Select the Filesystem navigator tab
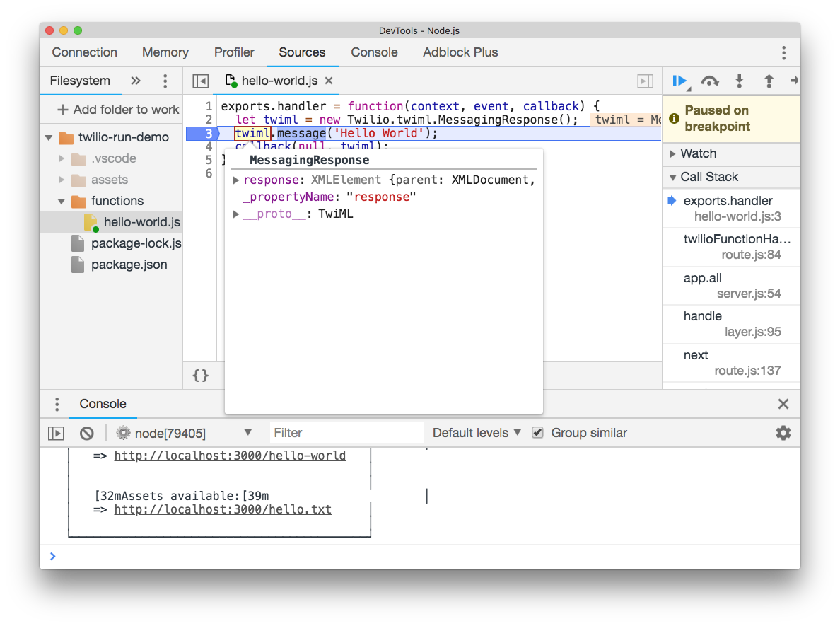The image size is (840, 626). [80, 81]
